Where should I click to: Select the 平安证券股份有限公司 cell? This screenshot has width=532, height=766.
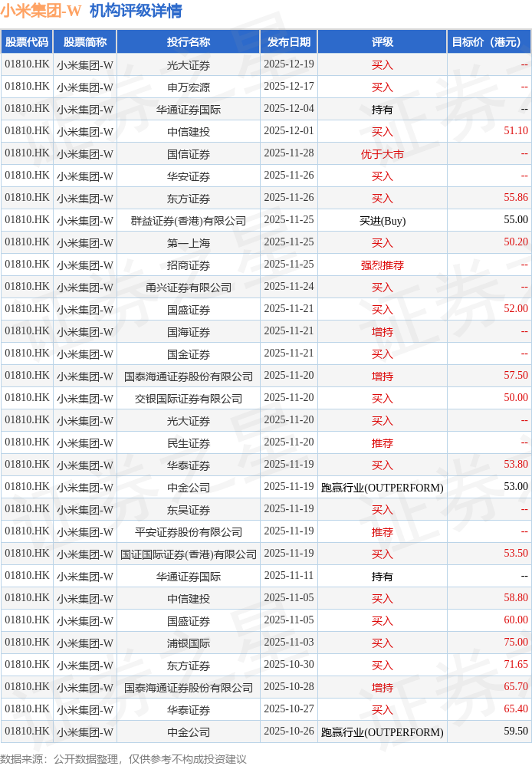click(x=189, y=531)
